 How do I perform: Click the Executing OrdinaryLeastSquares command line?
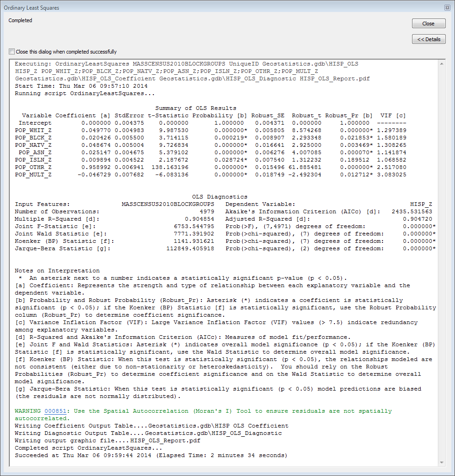185,63
